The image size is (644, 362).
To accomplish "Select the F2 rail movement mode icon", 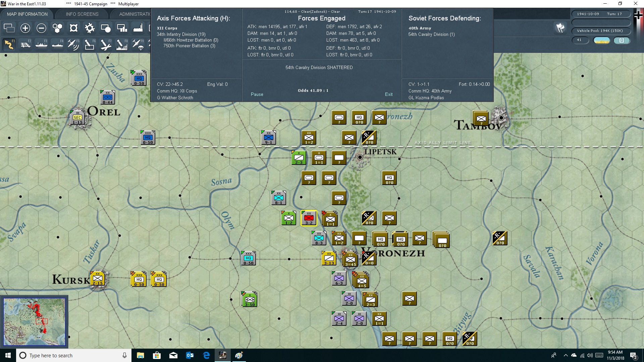I will click(25, 44).
